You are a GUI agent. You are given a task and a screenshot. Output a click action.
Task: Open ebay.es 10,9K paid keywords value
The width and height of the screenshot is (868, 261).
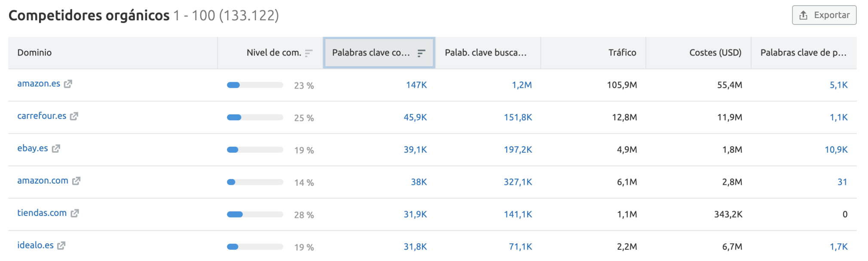pos(836,150)
